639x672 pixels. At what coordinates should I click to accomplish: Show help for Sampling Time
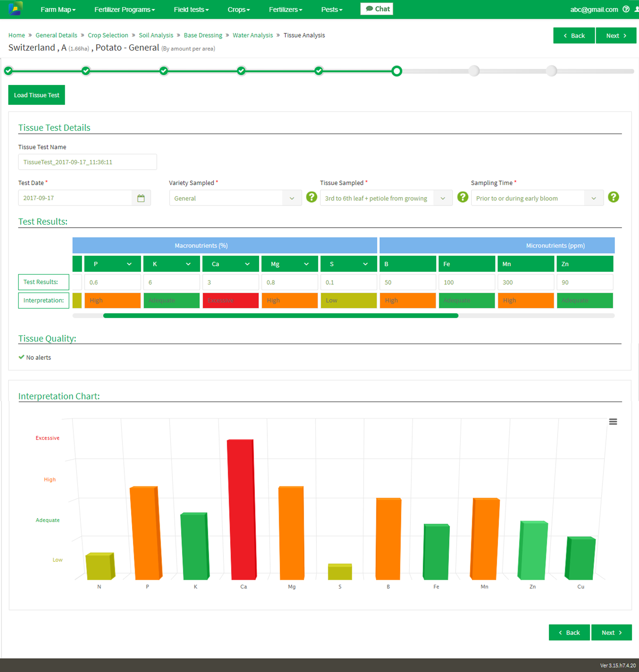613,197
